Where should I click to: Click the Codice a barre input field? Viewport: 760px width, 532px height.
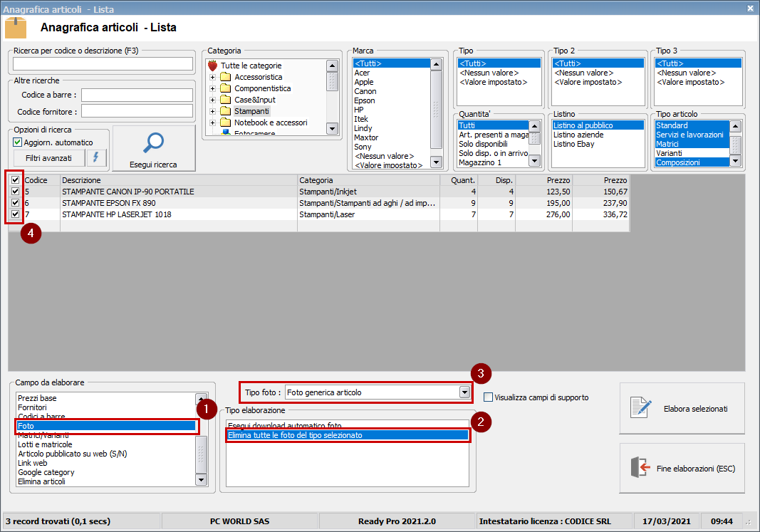pos(137,95)
